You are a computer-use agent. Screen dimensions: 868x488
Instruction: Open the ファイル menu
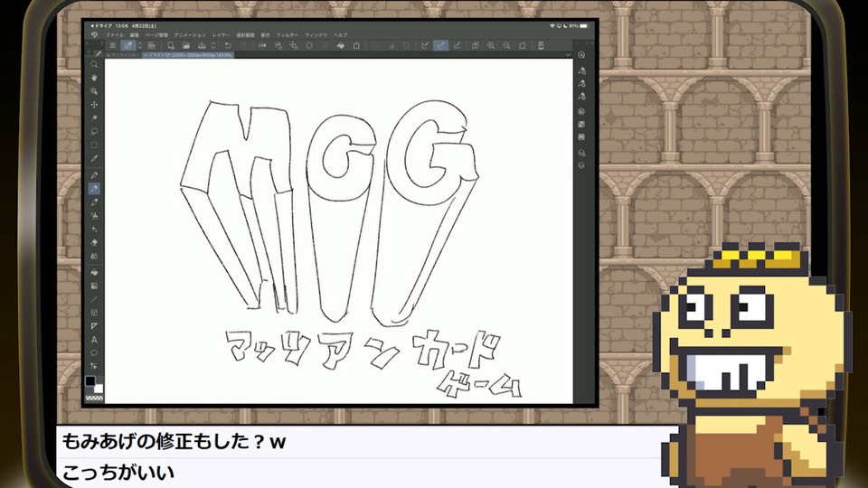coord(115,35)
